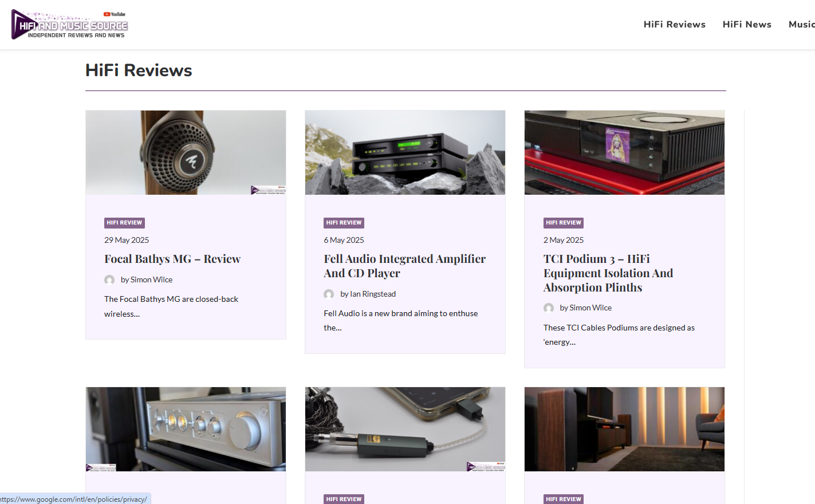Click the silver amplifier with knobs thumbnail
The width and height of the screenshot is (815, 504).
(x=186, y=429)
